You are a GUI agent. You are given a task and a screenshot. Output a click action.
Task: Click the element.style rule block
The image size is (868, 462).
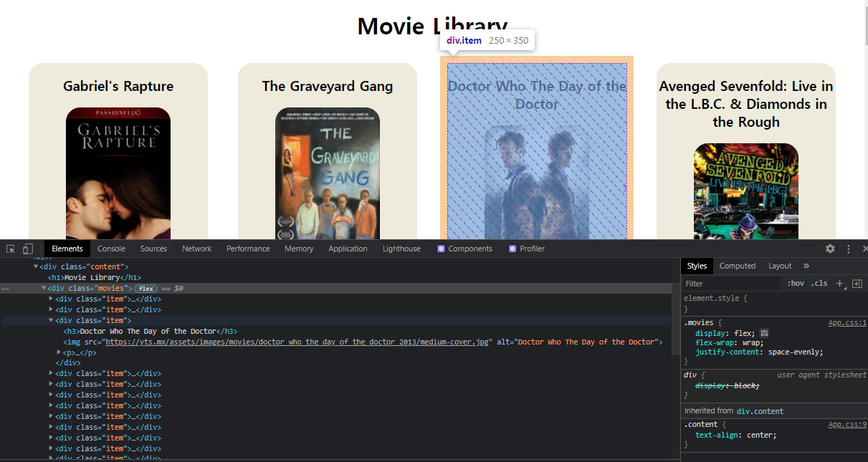(774, 303)
